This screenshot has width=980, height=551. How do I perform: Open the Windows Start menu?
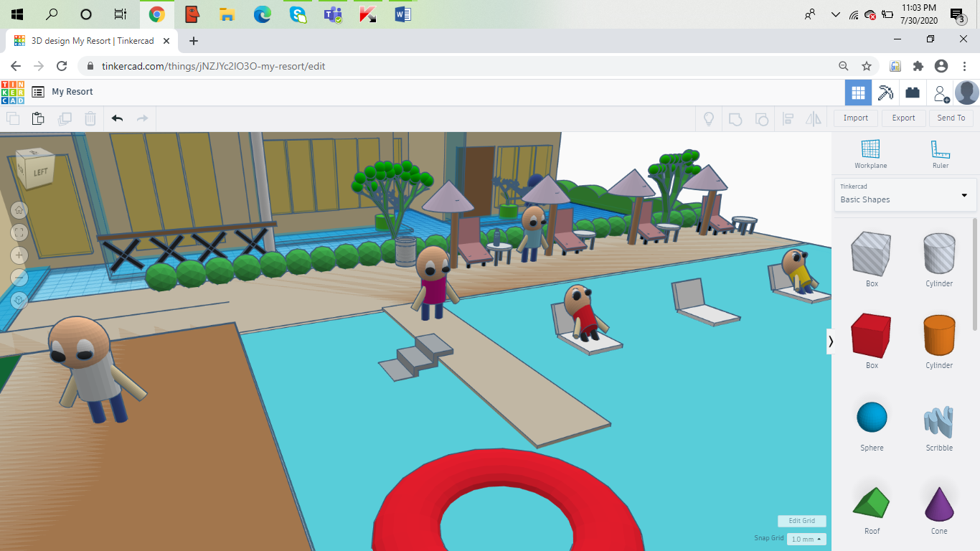click(17, 14)
